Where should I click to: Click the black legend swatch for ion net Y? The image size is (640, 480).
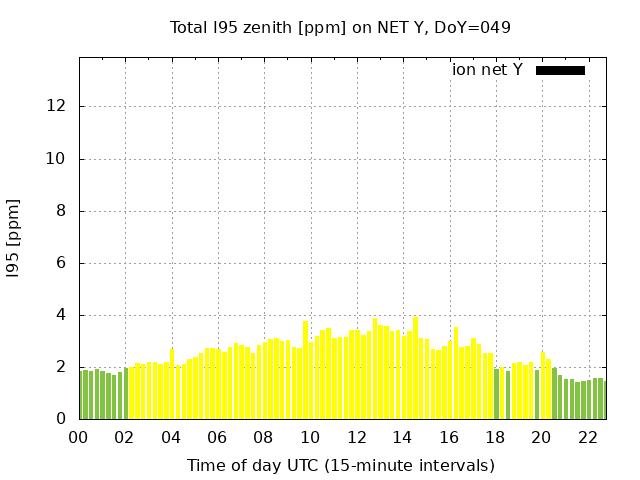560,70
